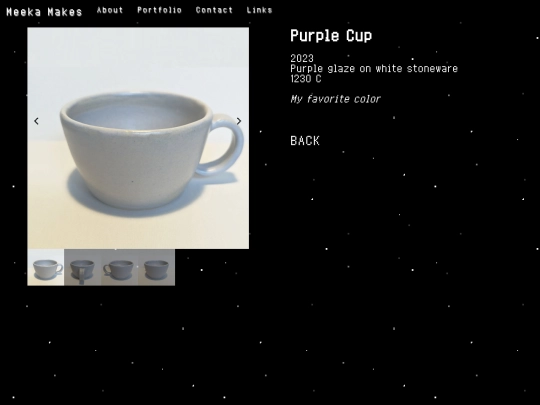Click the BACK link
Viewport: 540px width, 405px height.
[x=305, y=141]
